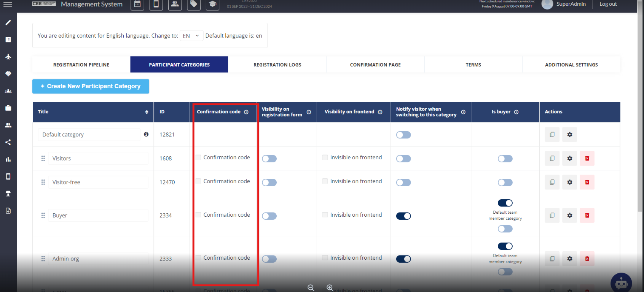Image resolution: width=644 pixels, height=292 pixels.
Task: Toggle registration form visibility for Visitors
Action: [269, 159]
